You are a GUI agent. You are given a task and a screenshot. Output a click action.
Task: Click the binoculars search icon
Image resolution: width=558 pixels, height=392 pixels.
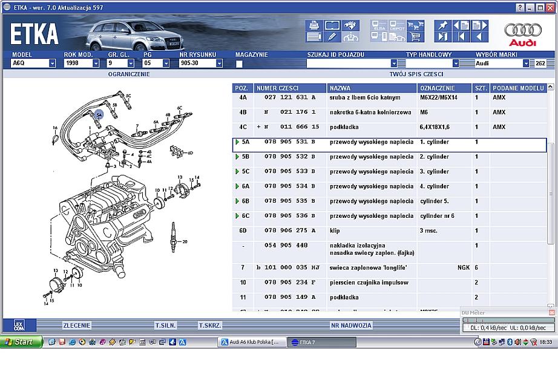point(350,25)
